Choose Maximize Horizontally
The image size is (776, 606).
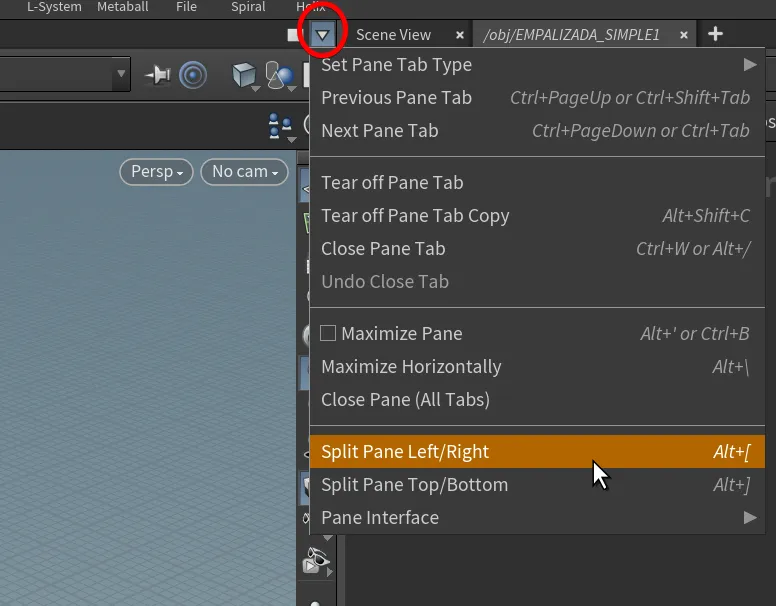click(537, 367)
